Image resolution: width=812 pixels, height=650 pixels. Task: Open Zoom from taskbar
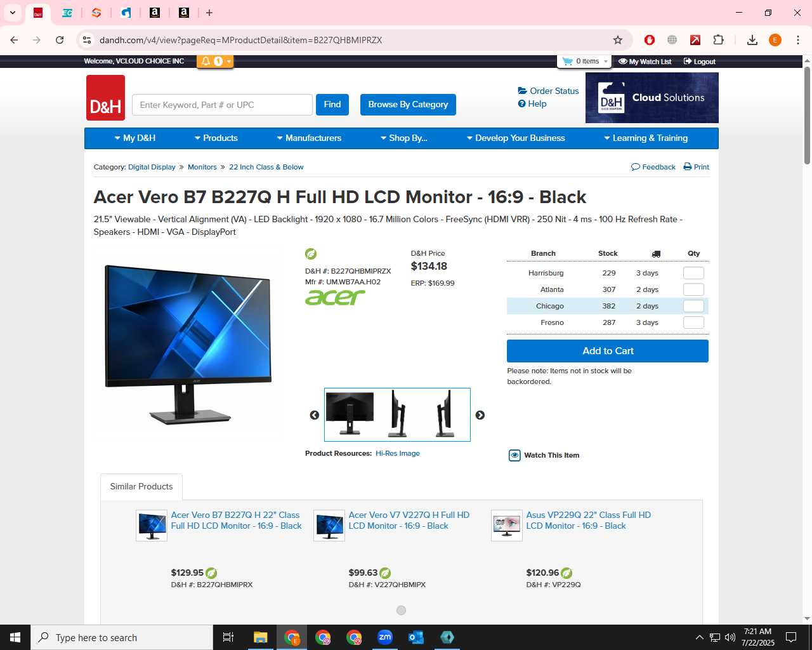click(385, 637)
